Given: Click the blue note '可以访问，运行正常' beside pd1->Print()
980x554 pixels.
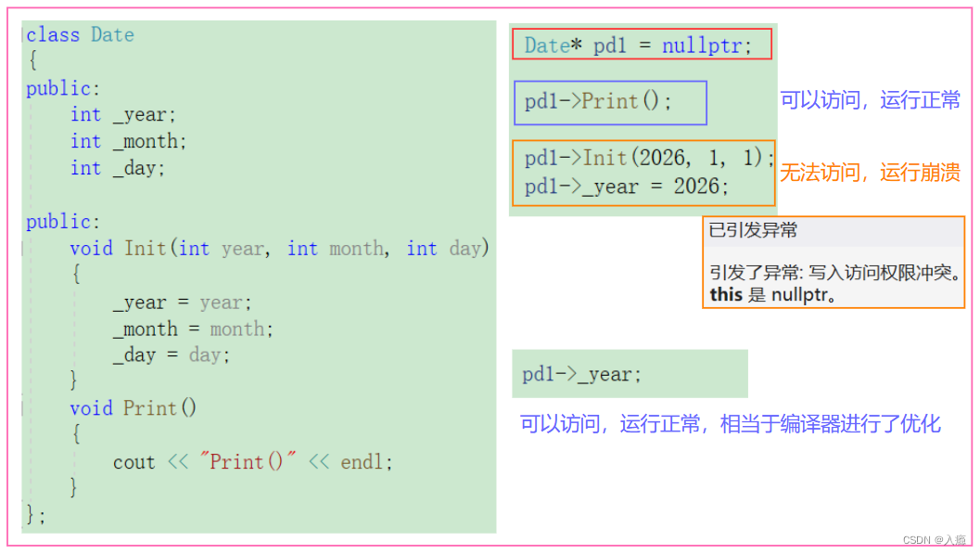Looking at the screenshot, I should pyautogui.click(x=870, y=100).
